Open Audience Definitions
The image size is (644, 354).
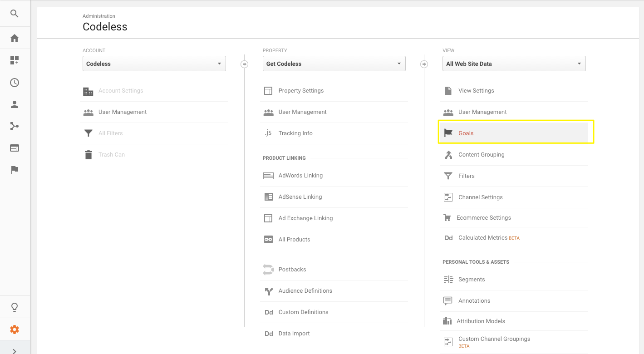tap(305, 291)
